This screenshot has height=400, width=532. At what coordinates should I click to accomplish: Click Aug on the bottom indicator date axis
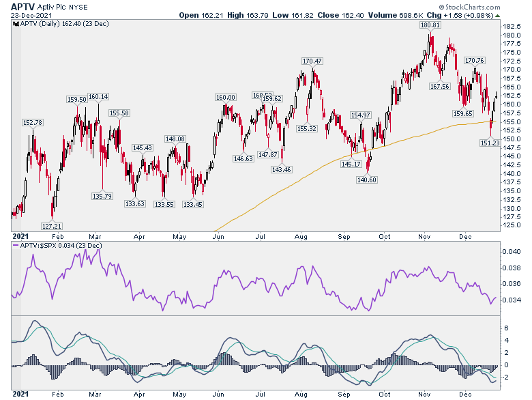pos(301,394)
